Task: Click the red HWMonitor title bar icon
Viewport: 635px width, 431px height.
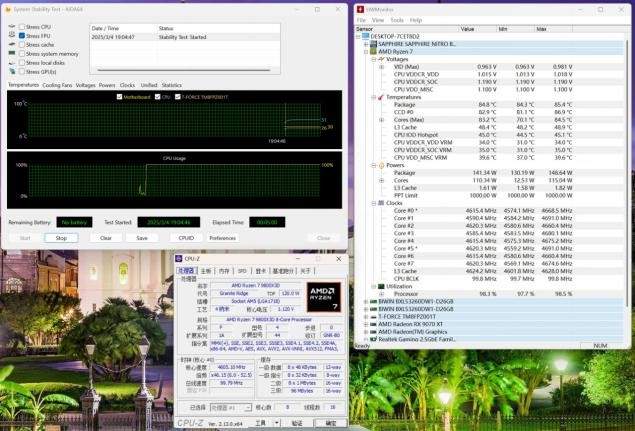Action: pos(360,9)
